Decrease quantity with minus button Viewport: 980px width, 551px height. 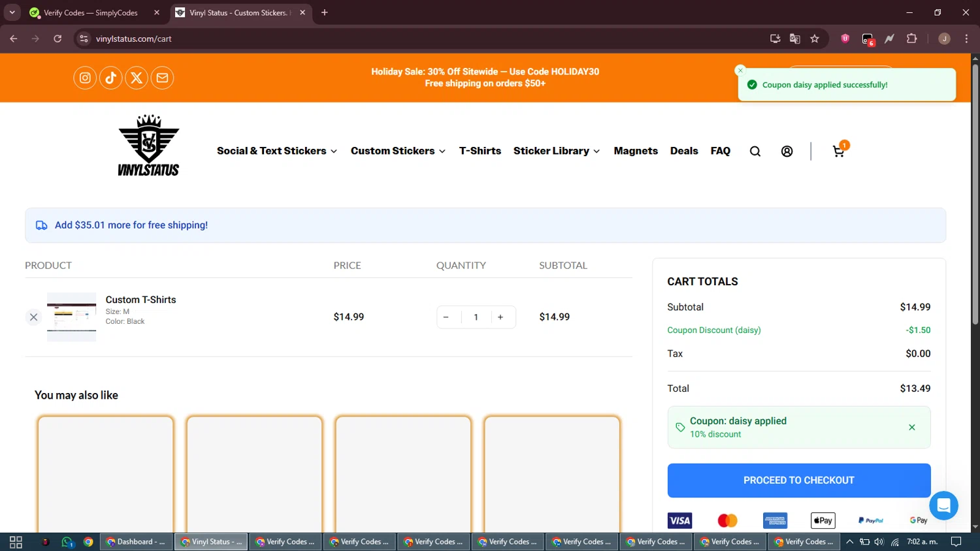click(x=446, y=317)
